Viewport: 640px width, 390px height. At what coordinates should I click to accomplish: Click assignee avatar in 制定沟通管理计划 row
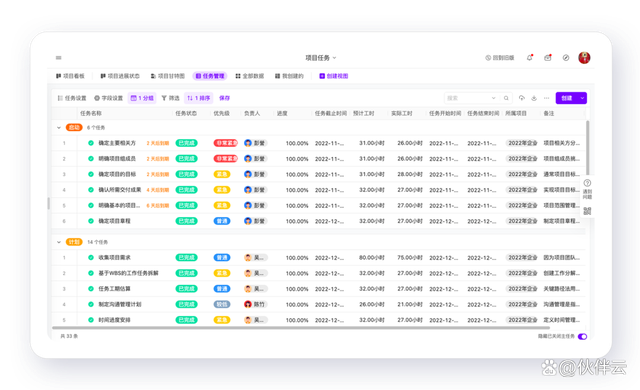point(248,304)
